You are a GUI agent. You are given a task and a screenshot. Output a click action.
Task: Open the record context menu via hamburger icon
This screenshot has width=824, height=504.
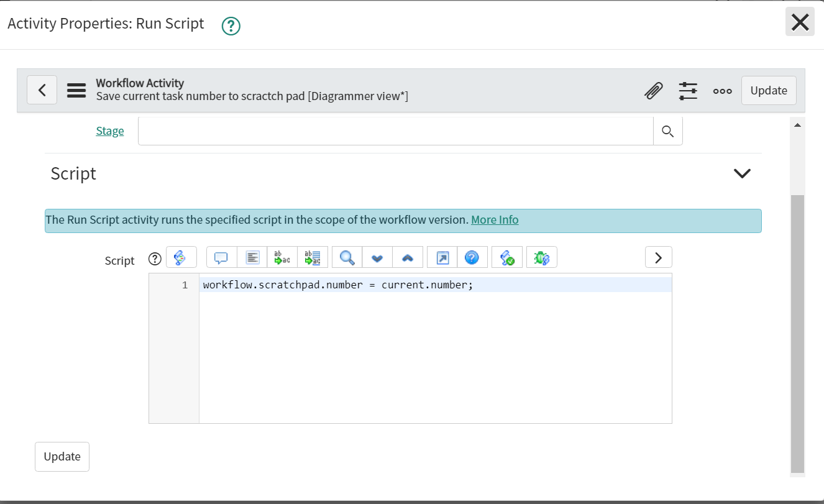pos(76,90)
